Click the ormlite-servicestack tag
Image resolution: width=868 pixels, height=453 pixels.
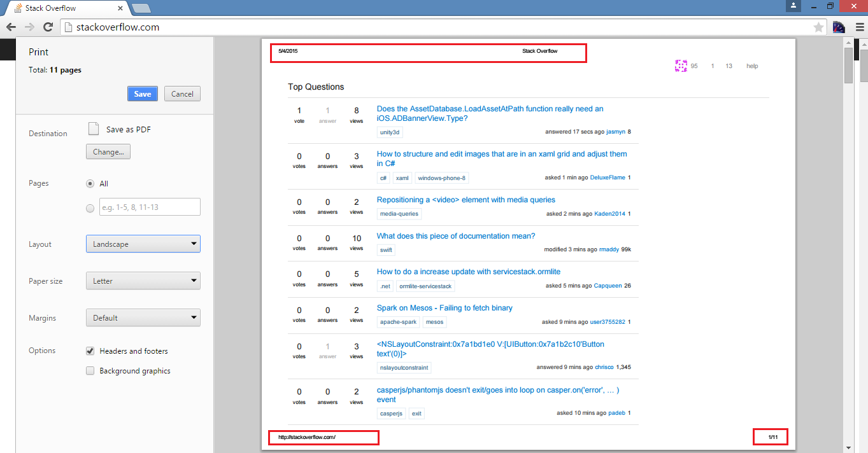coord(425,286)
